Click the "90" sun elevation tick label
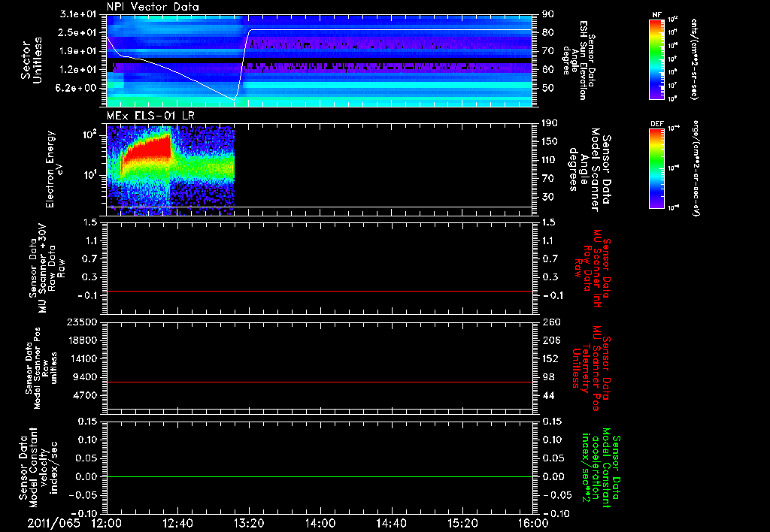The image size is (770, 532). pyautogui.click(x=548, y=14)
